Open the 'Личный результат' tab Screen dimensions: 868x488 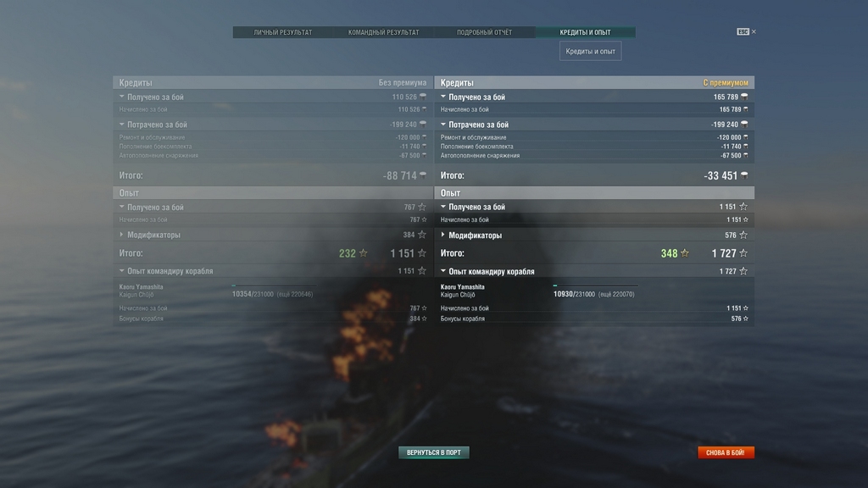click(283, 32)
